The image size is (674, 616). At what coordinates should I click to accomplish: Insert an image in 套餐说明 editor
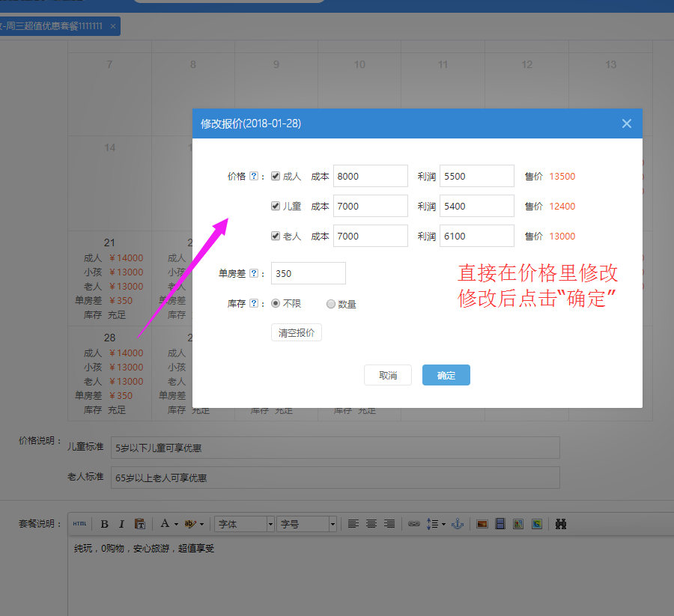(481, 523)
